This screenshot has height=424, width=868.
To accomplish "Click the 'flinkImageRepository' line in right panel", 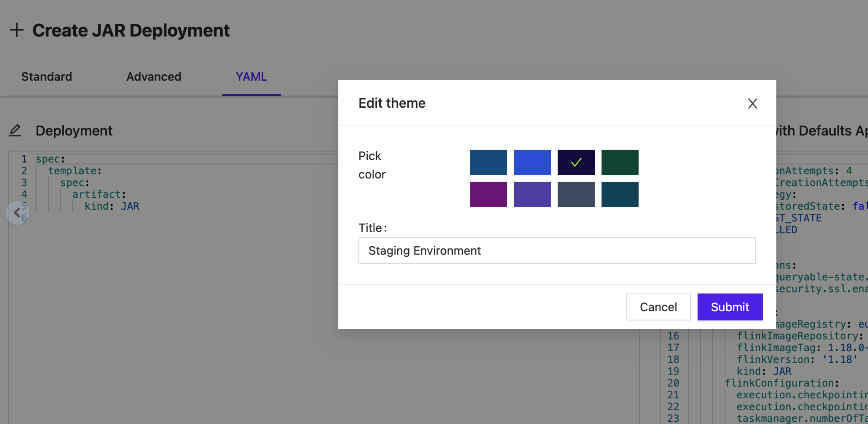I will (800, 336).
